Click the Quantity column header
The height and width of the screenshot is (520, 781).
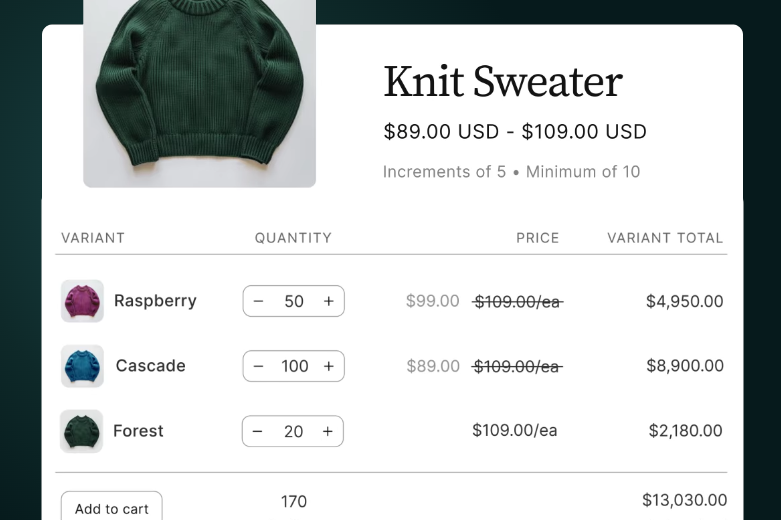click(x=293, y=238)
